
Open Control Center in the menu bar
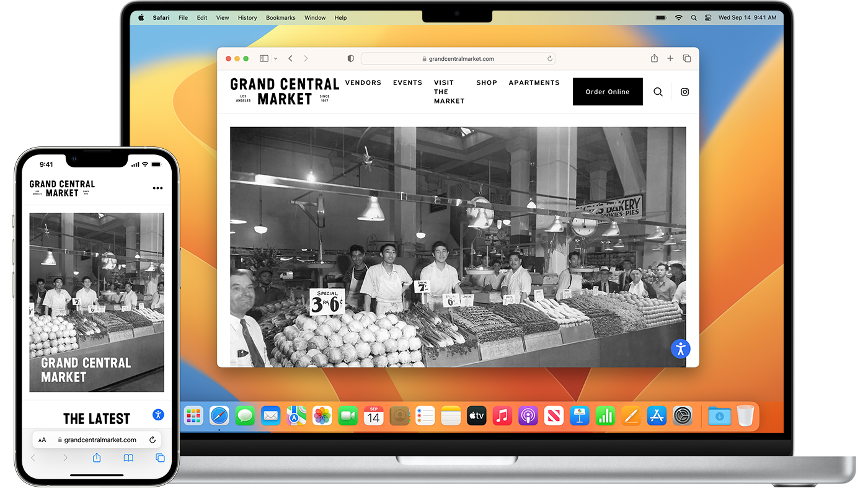[708, 18]
